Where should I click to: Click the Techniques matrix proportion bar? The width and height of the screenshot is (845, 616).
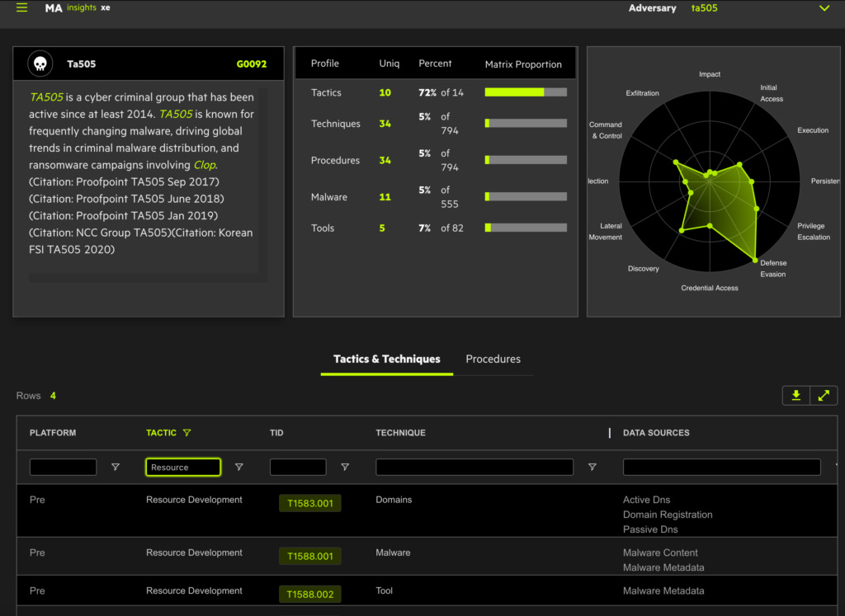(x=526, y=124)
